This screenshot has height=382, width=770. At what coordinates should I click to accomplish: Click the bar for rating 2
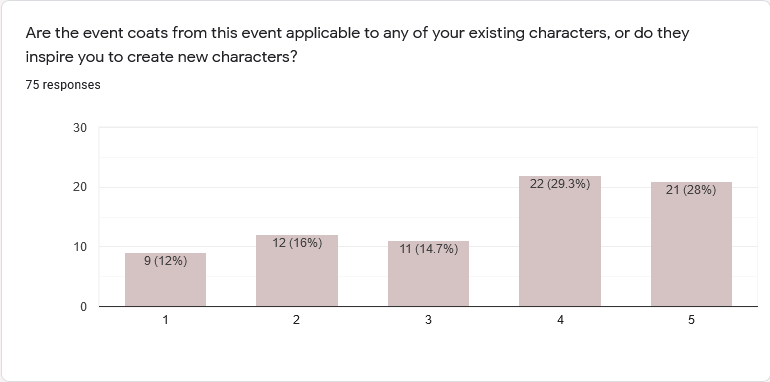pyautogui.click(x=297, y=271)
